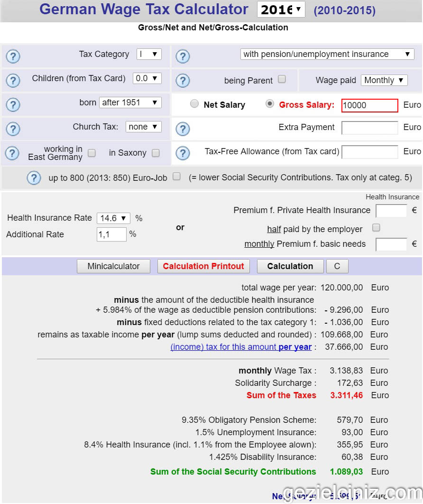Show help for working in East Germany
The height and width of the screenshot is (504, 423).
tap(12, 153)
